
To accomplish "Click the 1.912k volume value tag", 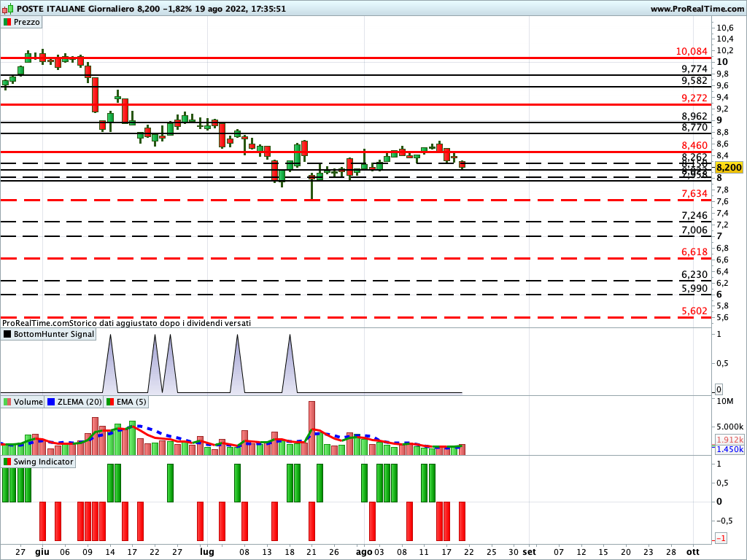I will pyautogui.click(x=729, y=440).
